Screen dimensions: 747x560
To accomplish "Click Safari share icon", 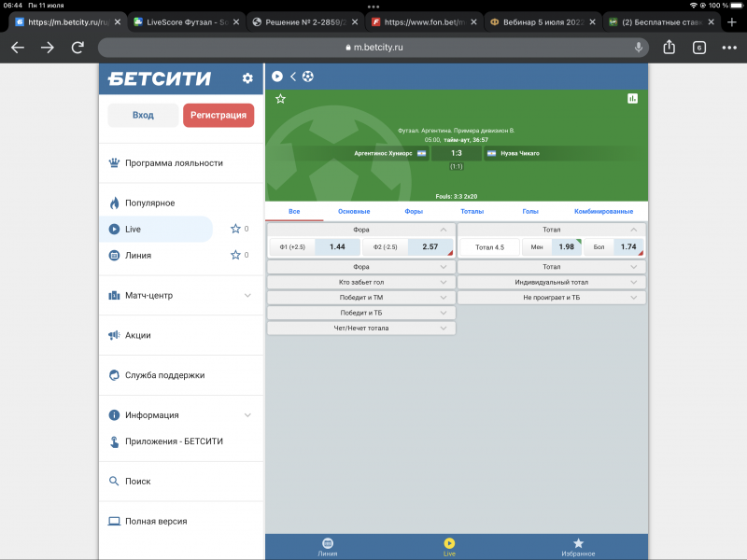I will click(x=669, y=47).
